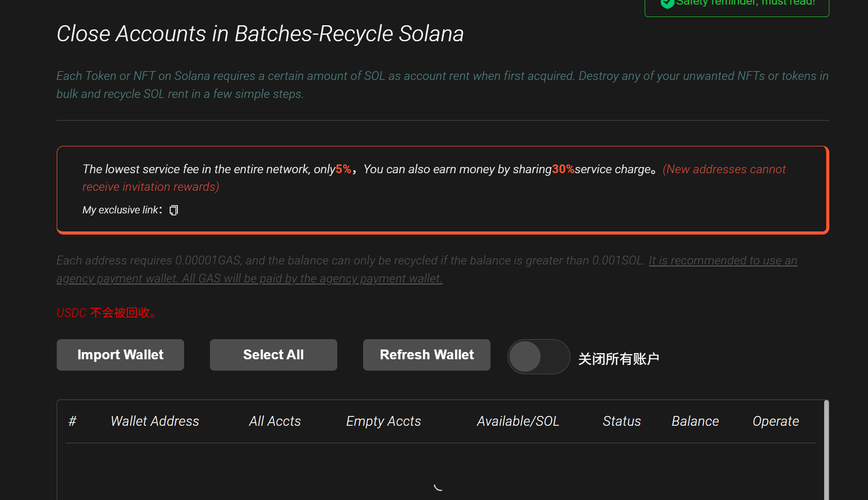Click the loading spinner in wallet table
This screenshot has height=500, width=868.
(x=438, y=486)
